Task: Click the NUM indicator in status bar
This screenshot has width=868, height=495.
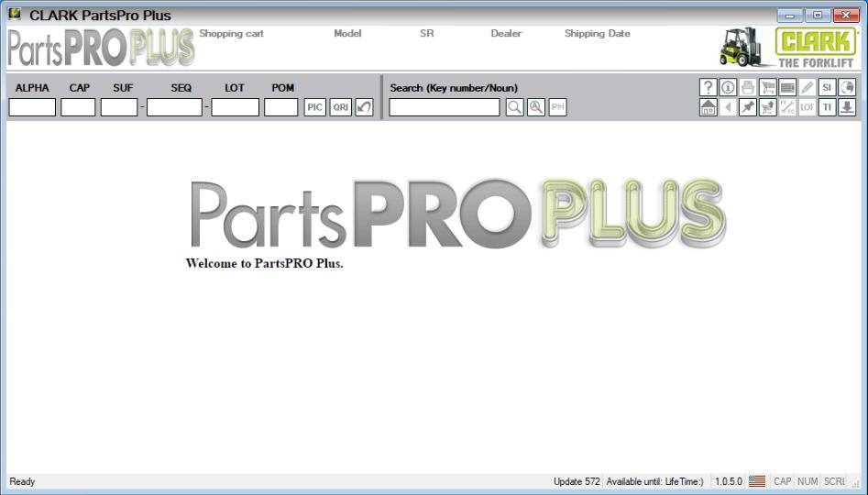Action: pyautogui.click(x=808, y=481)
